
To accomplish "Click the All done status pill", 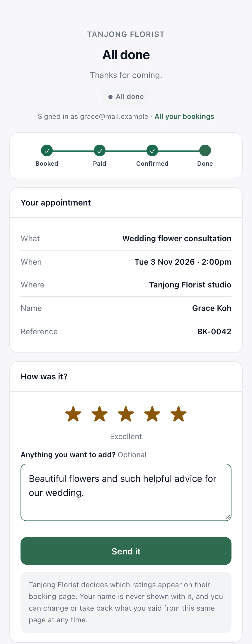I will click(126, 97).
